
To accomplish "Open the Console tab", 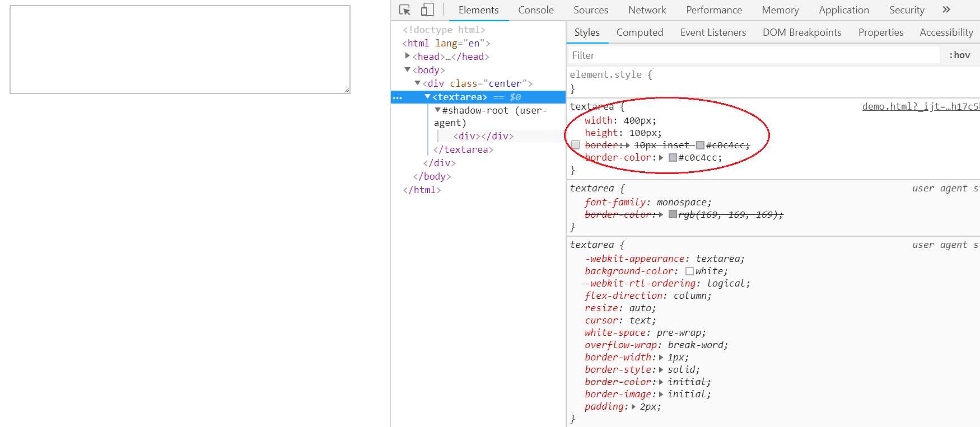I will click(x=536, y=10).
